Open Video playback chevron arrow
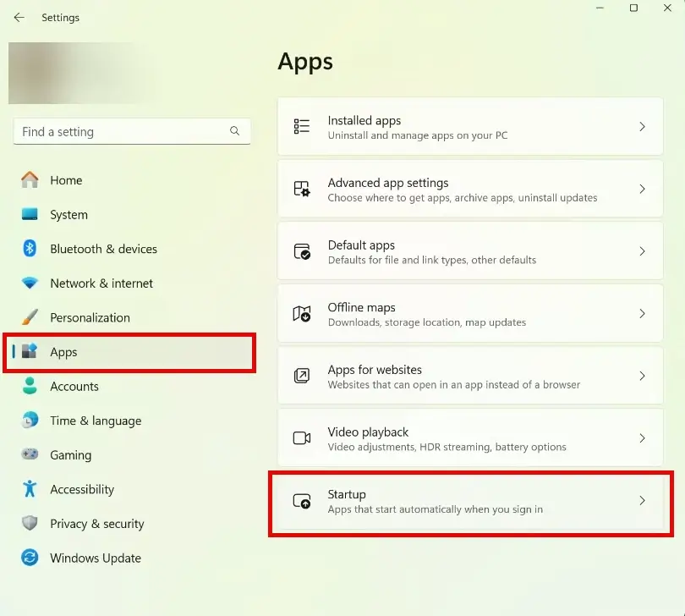The height and width of the screenshot is (616, 685). pos(642,438)
